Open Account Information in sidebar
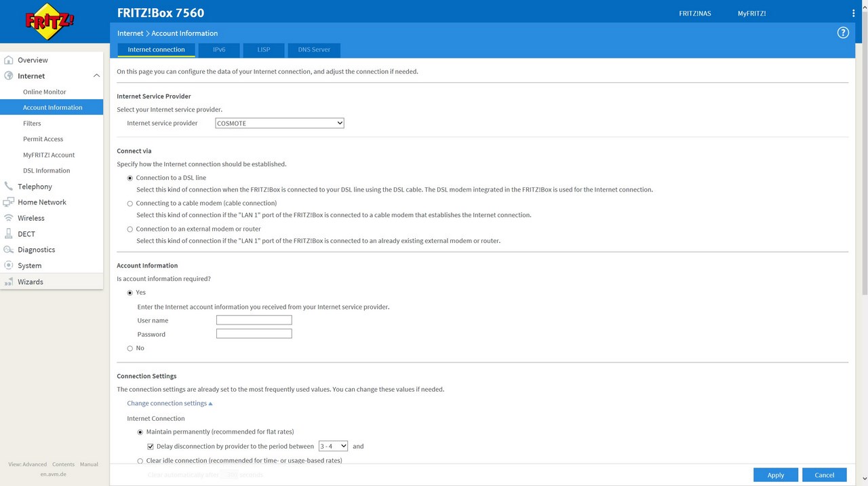 52,107
